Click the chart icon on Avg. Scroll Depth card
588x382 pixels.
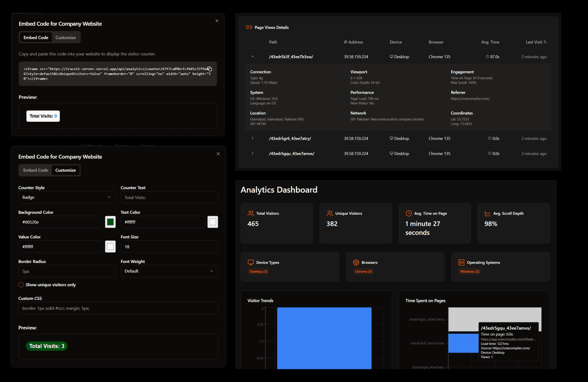coord(488,213)
